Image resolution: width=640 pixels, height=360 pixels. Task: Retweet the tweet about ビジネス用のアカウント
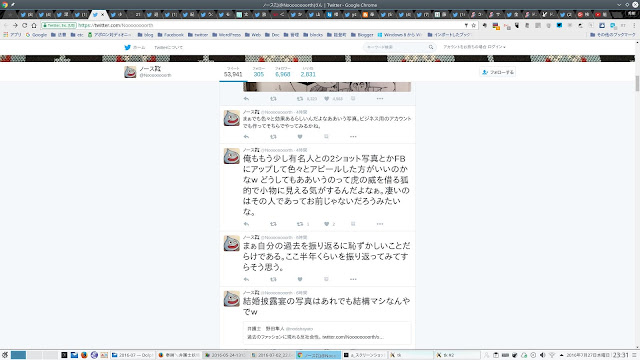[x=273, y=136]
